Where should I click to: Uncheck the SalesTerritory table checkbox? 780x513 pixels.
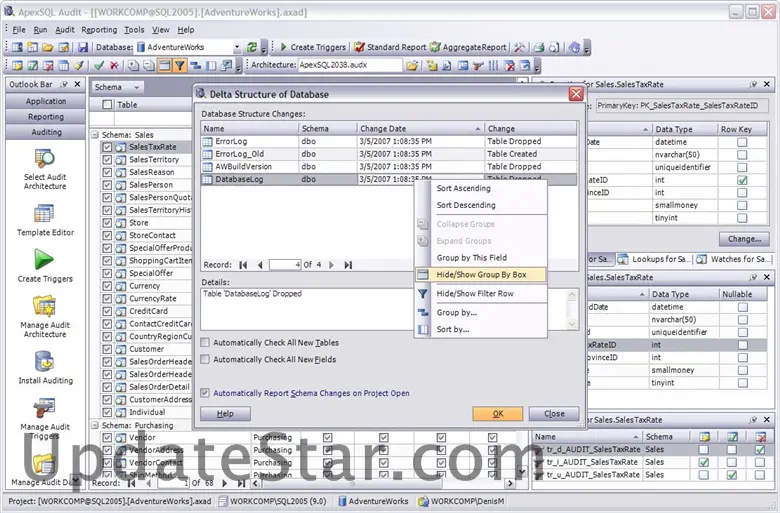click(107, 160)
